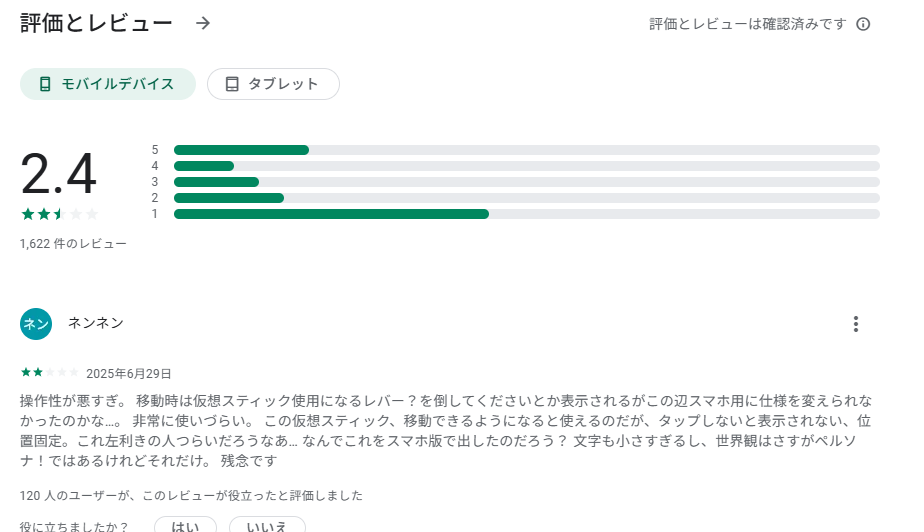Switch to タブレット reviews filter
The image size is (924, 532).
tap(273, 84)
